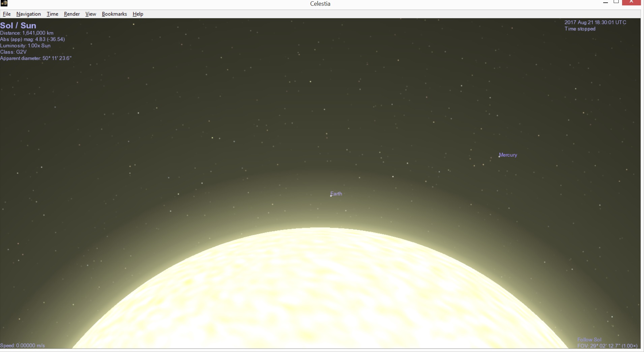This screenshot has height=352, width=644.
Task: Open the Bookmarks menu
Action: coord(114,14)
